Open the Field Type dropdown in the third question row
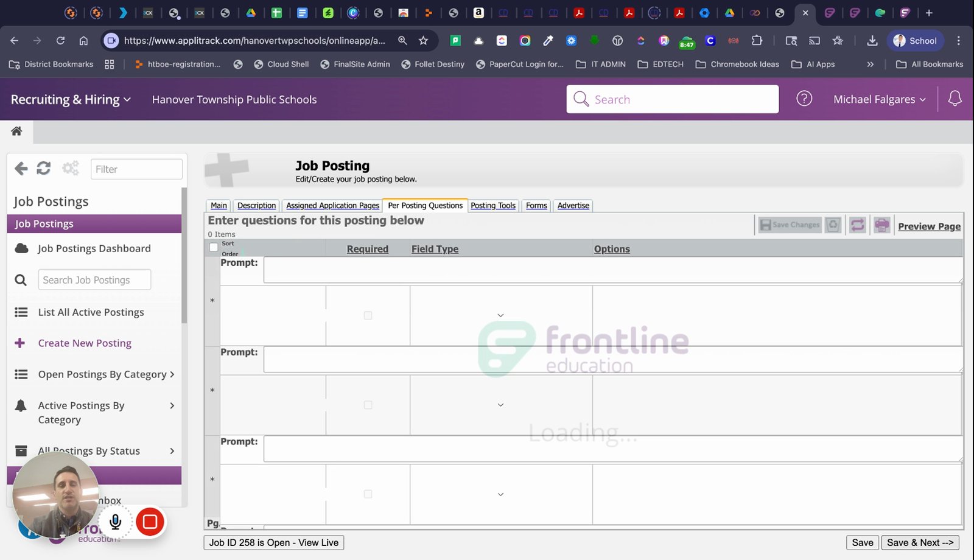The width and height of the screenshot is (974, 560). 500,494
